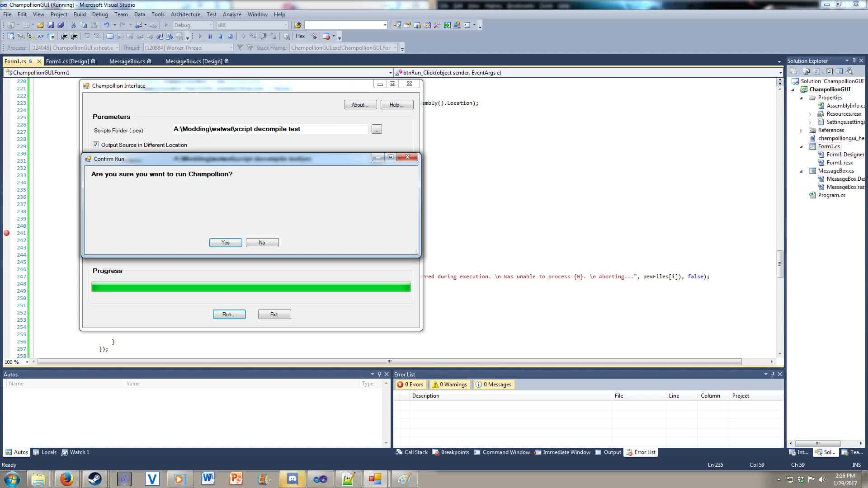
Task: Click Solution Explorer's Properties toolbar icon
Action: point(793,71)
